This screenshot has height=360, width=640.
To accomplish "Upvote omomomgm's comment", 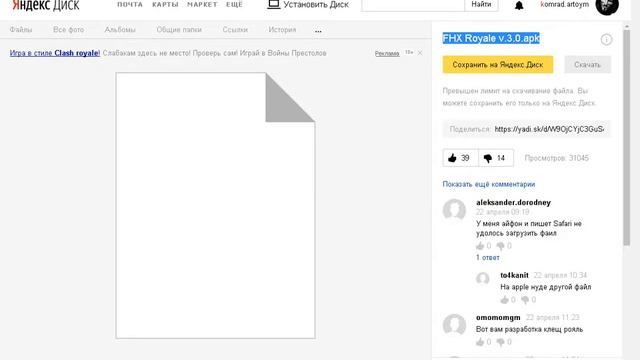I will pos(480,342).
